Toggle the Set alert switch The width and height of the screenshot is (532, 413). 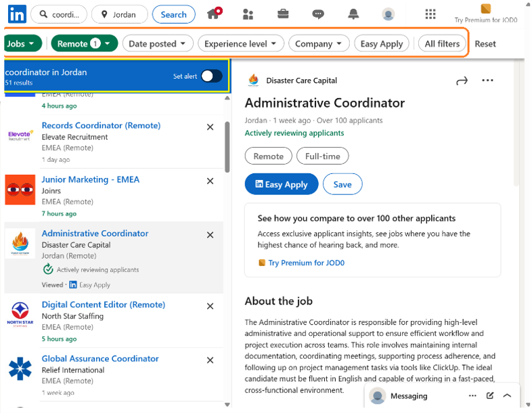pyautogui.click(x=212, y=76)
